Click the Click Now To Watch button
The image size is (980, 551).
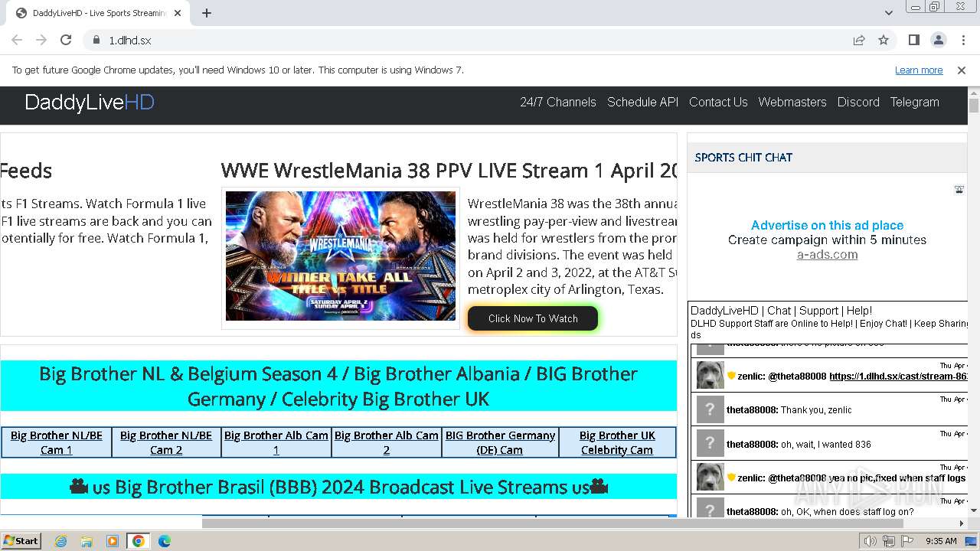tap(533, 318)
